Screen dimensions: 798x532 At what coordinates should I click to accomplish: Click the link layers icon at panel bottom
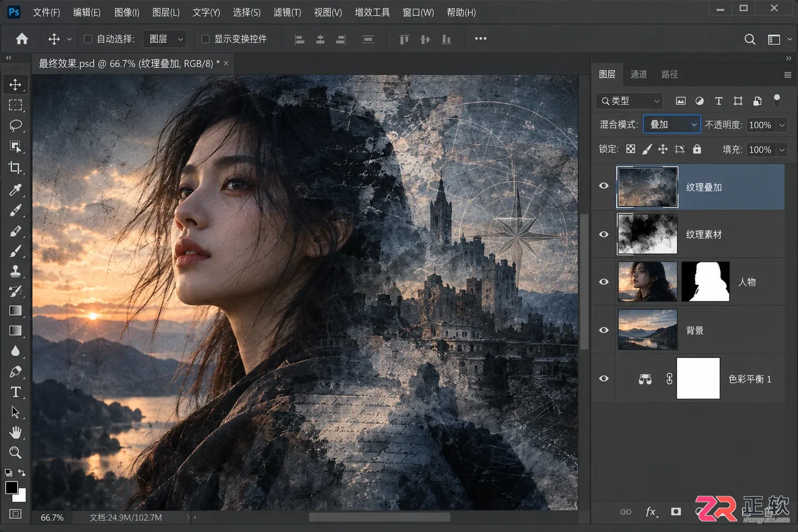(x=626, y=511)
